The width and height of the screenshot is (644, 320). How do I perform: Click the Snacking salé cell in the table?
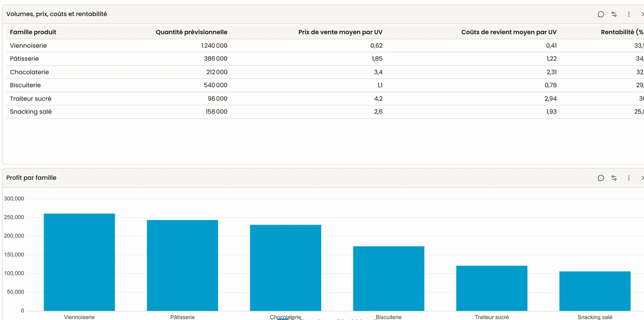[x=31, y=112]
